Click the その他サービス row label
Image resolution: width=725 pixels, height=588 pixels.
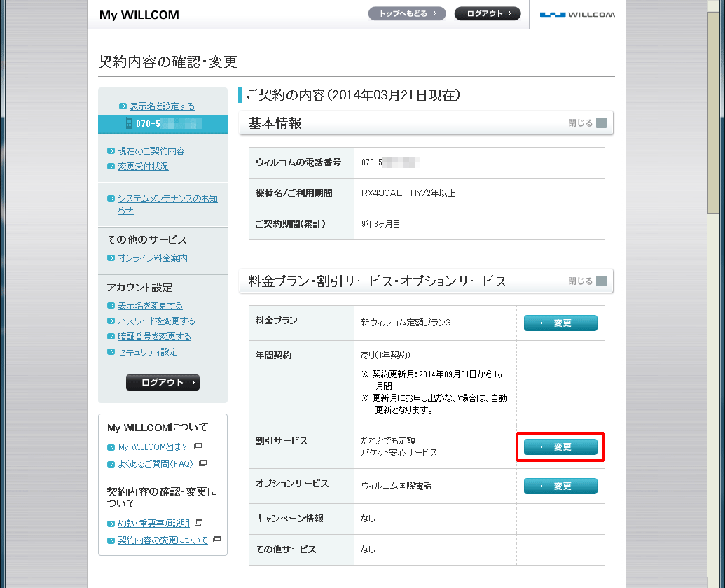(x=286, y=549)
